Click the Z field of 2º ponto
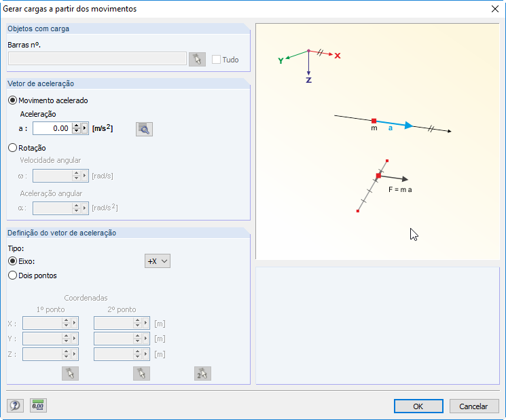Viewport: 506px width, 420px height. coord(113,354)
